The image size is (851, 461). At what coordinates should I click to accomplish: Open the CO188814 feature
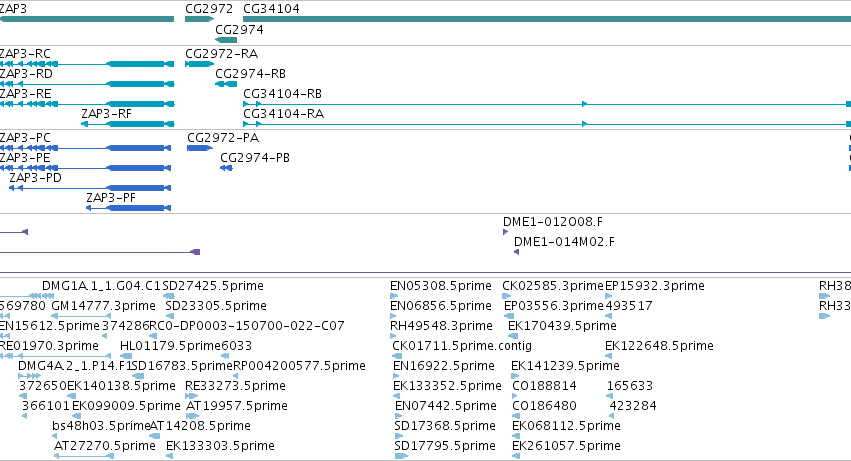pyautogui.click(x=516, y=396)
